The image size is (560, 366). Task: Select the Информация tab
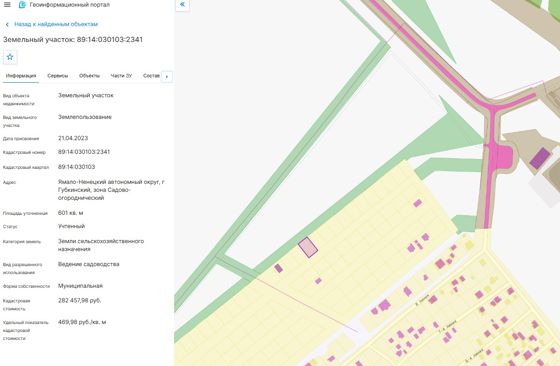click(x=21, y=76)
